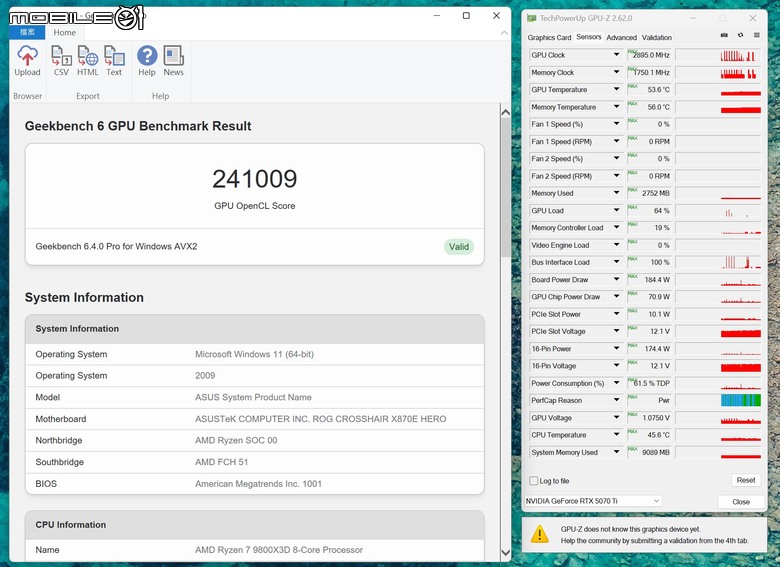Viewport: 780px width, 567px height.
Task: Open Memory Used sensor dropdown
Action: [616, 193]
